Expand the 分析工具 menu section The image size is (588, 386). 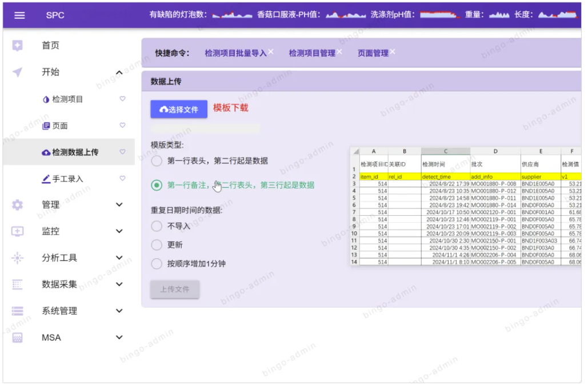(x=119, y=258)
